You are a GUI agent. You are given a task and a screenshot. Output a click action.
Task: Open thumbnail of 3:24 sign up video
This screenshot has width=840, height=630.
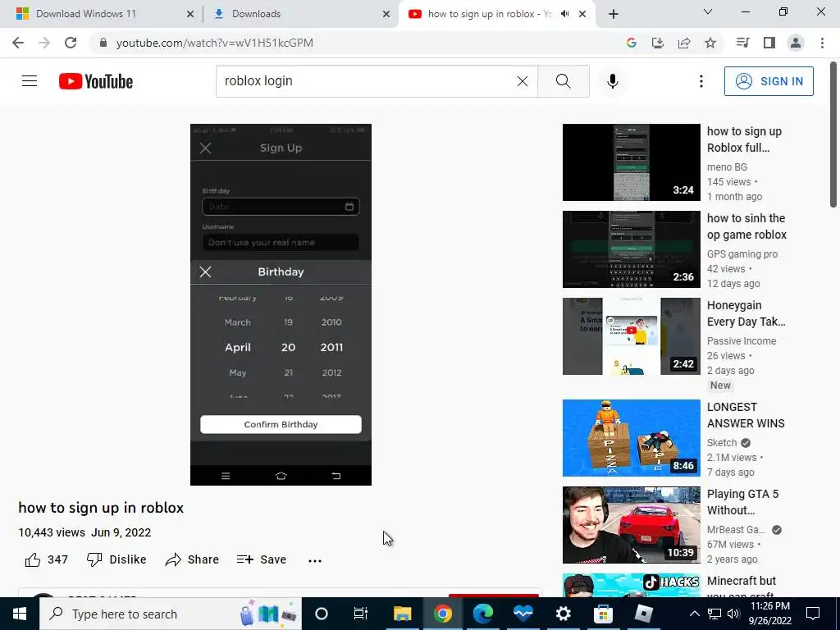(x=631, y=162)
